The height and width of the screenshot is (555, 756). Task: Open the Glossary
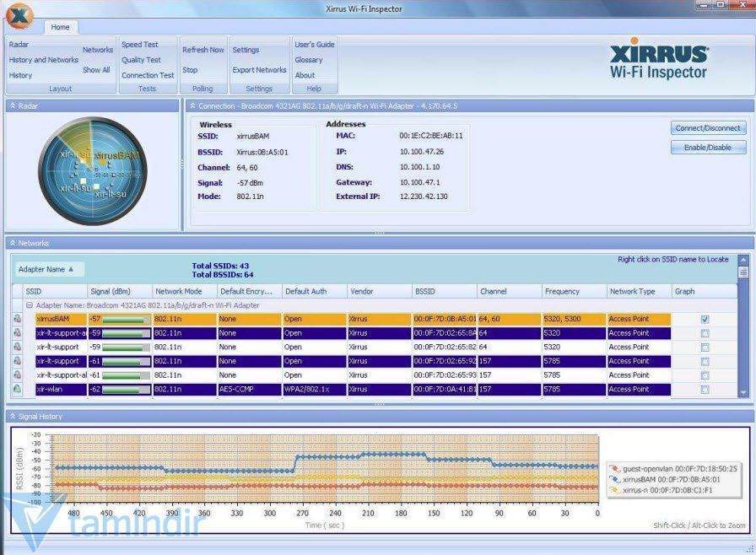point(309,60)
